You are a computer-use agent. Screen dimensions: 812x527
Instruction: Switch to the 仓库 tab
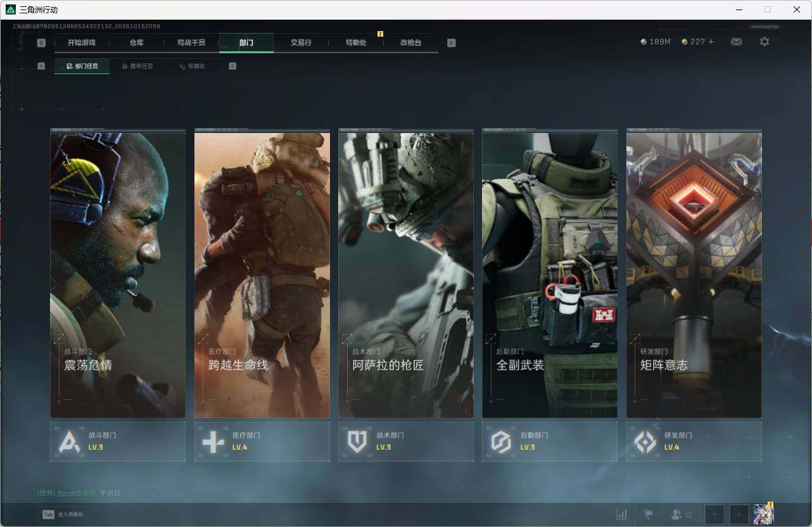click(136, 42)
